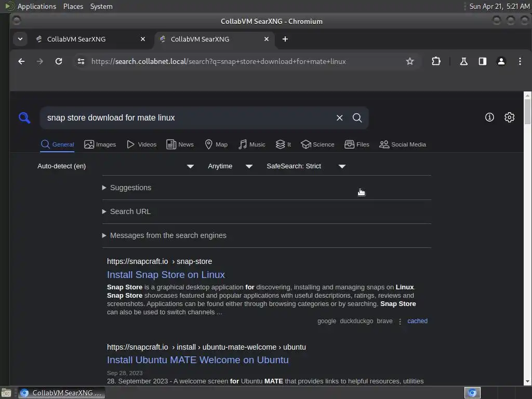Open the Applications menu
Viewport: 532px width, 399px height.
(37, 6)
